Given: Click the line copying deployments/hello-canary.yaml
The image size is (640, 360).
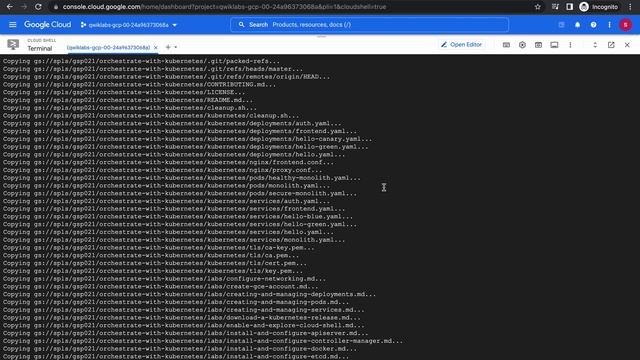Looking at the screenshot, I should click(x=188, y=139).
